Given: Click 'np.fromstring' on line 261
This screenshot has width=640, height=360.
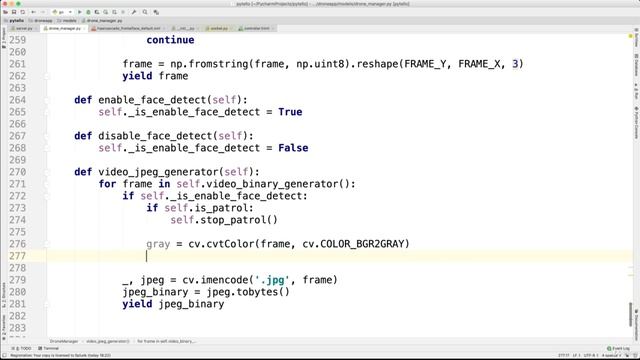Looking at the screenshot, I should (209, 64).
